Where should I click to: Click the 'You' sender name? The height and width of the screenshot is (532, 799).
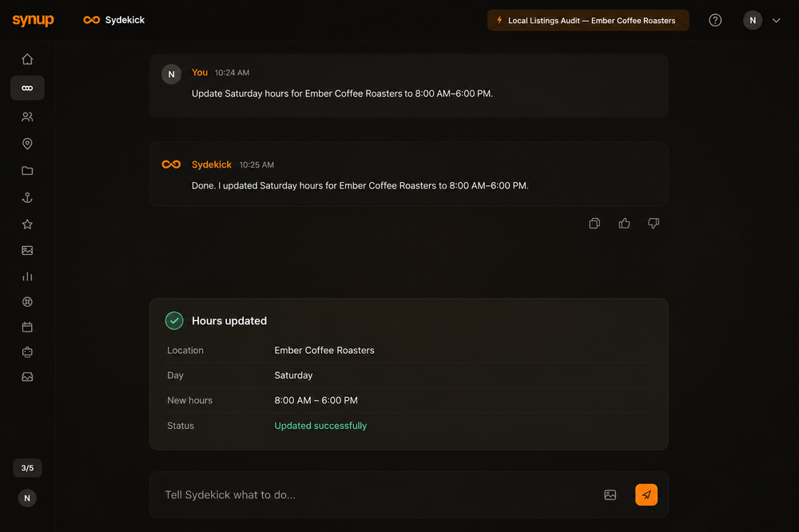(200, 73)
